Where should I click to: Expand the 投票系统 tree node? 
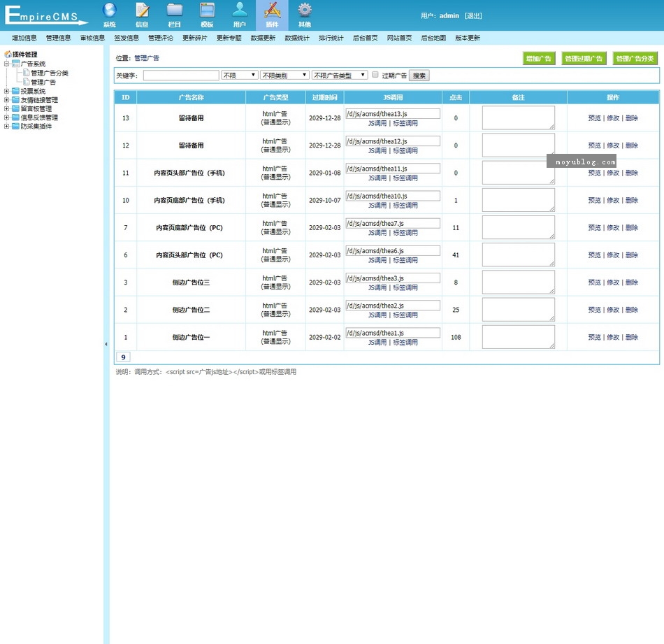[x=6, y=91]
